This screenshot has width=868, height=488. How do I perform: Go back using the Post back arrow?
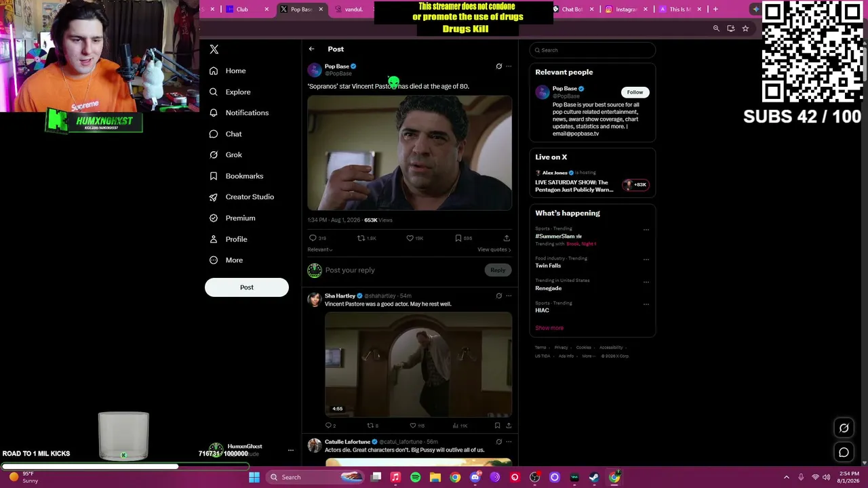[311, 49]
